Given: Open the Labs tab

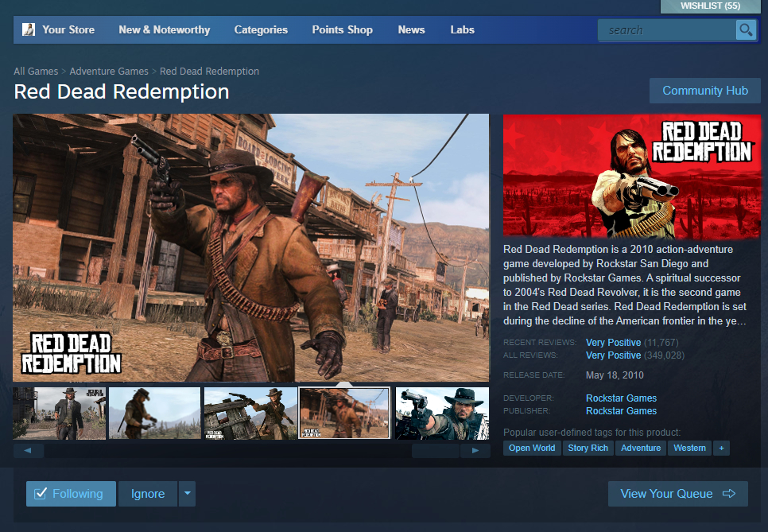Looking at the screenshot, I should point(463,30).
